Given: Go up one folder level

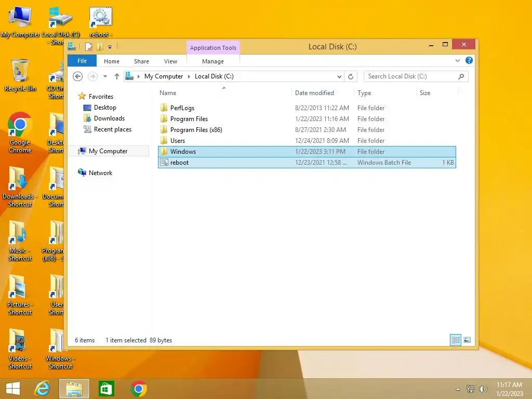Looking at the screenshot, I should pyautogui.click(x=117, y=76).
